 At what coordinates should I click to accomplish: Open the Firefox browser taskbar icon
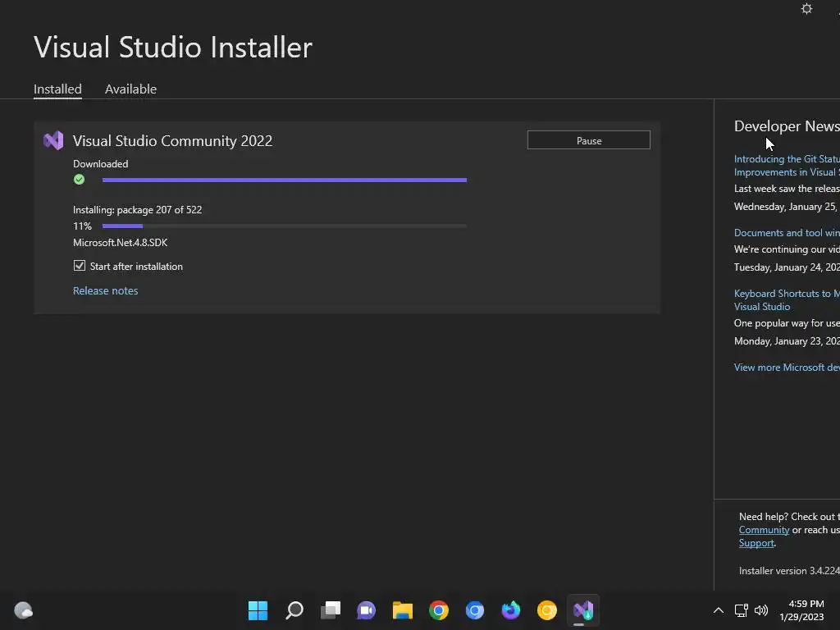tap(511, 610)
